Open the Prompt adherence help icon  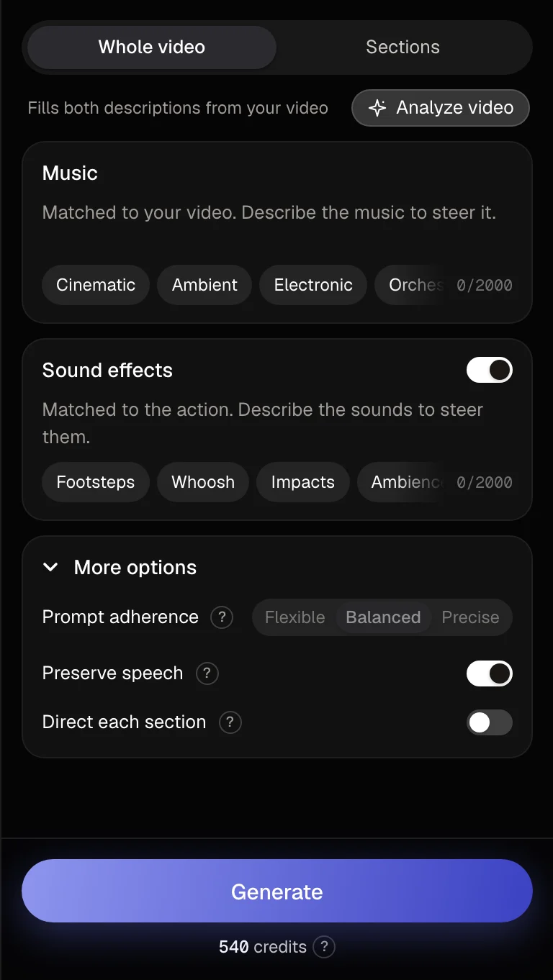222,617
